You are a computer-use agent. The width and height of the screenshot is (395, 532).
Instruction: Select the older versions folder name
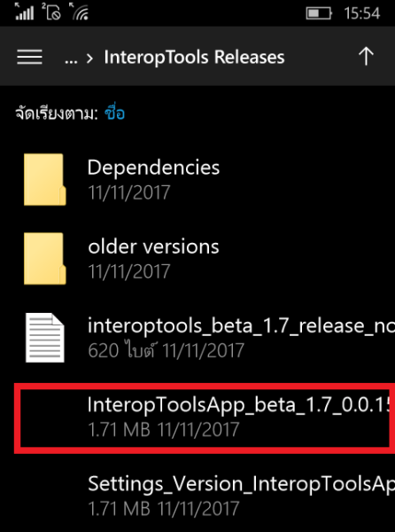click(153, 246)
